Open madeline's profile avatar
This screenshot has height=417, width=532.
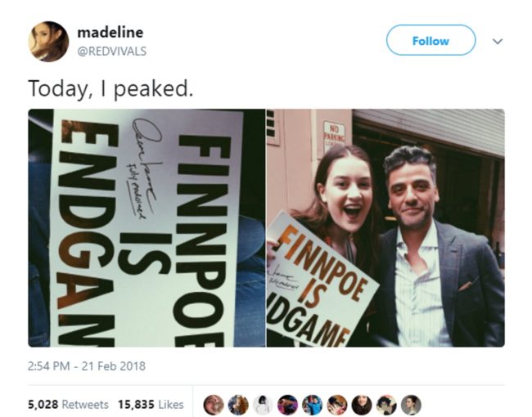[48, 42]
